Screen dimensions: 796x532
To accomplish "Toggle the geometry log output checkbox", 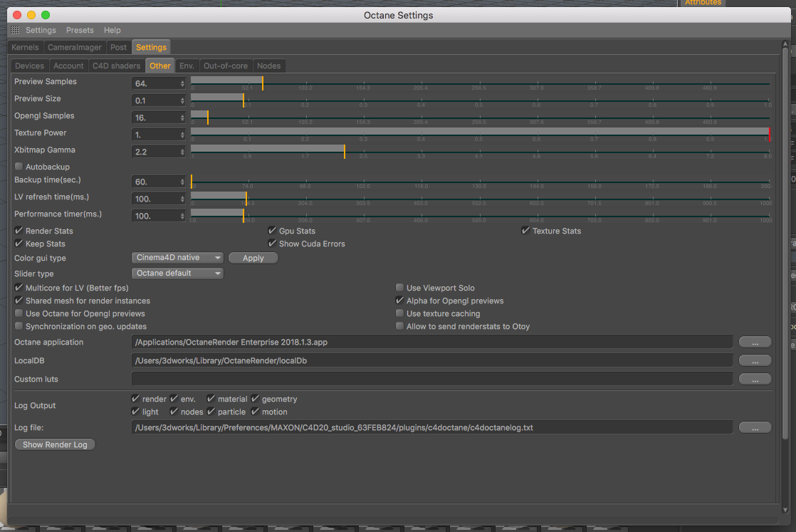I will 256,399.
